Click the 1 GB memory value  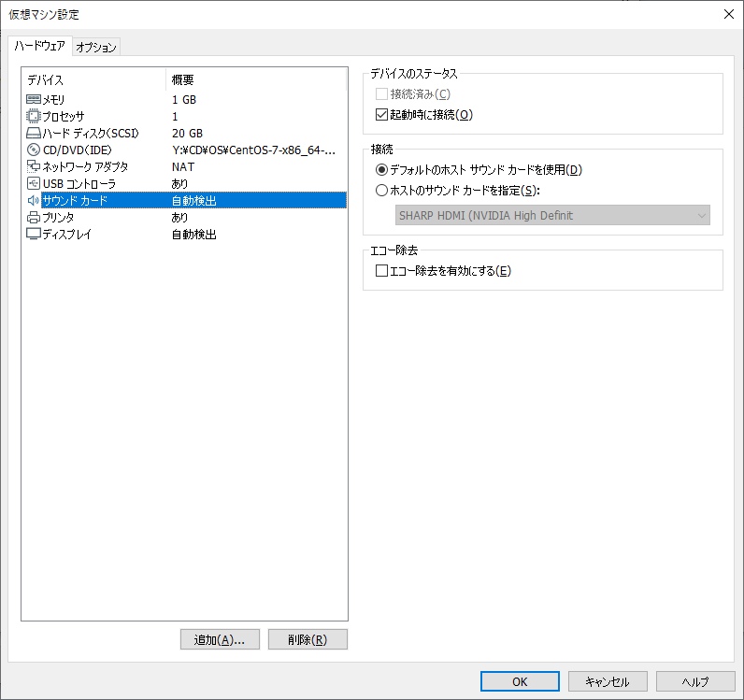(184, 100)
